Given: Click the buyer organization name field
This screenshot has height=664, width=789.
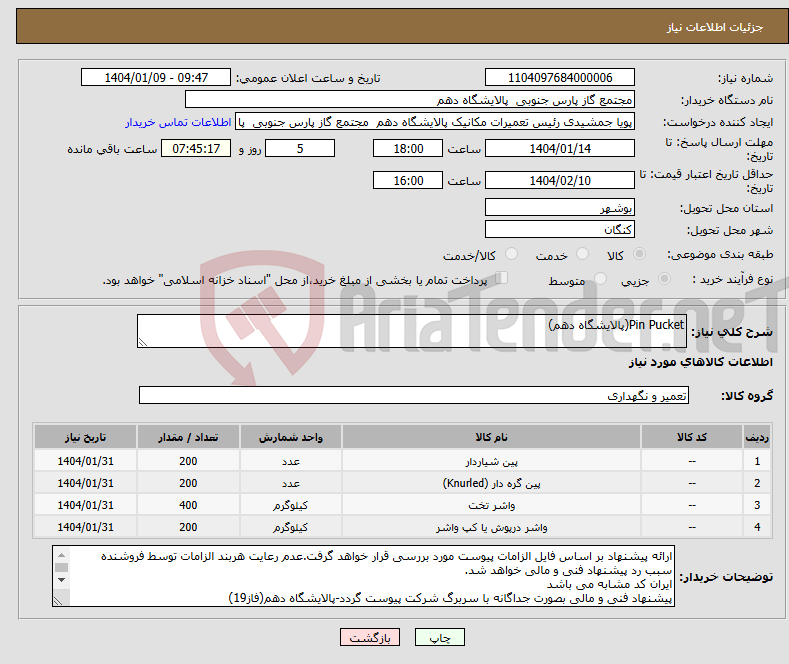Looking at the screenshot, I should pyautogui.click(x=410, y=100).
